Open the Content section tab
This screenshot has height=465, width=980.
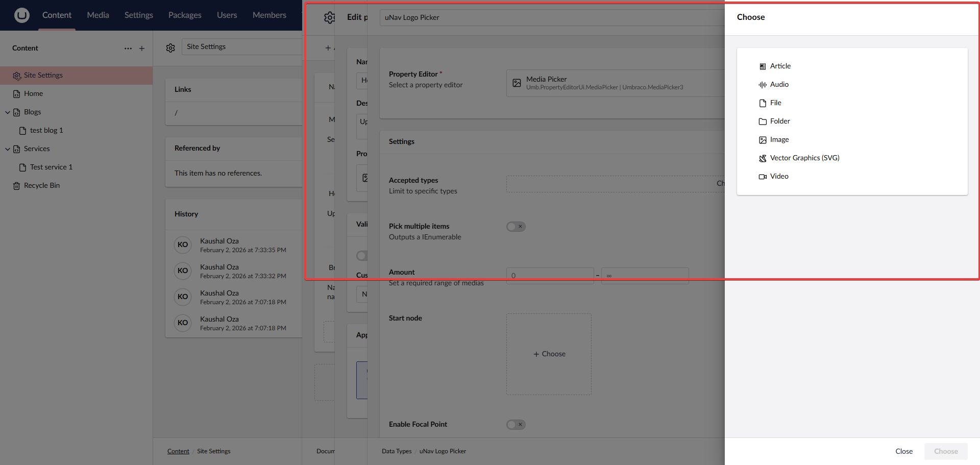coord(57,15)
